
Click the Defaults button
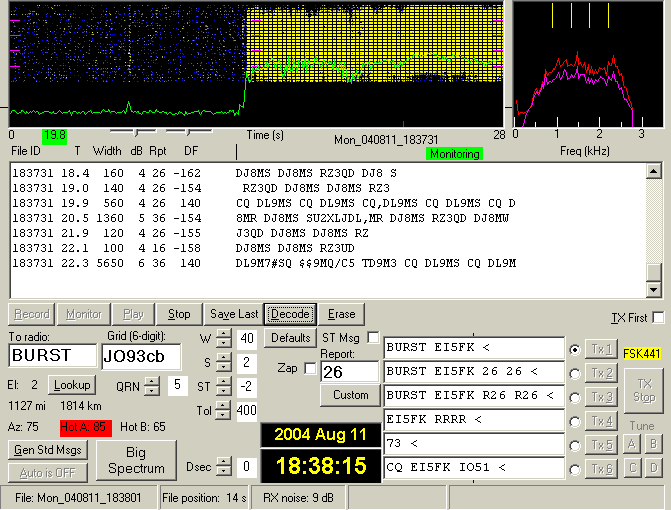[x=290, y=339]
